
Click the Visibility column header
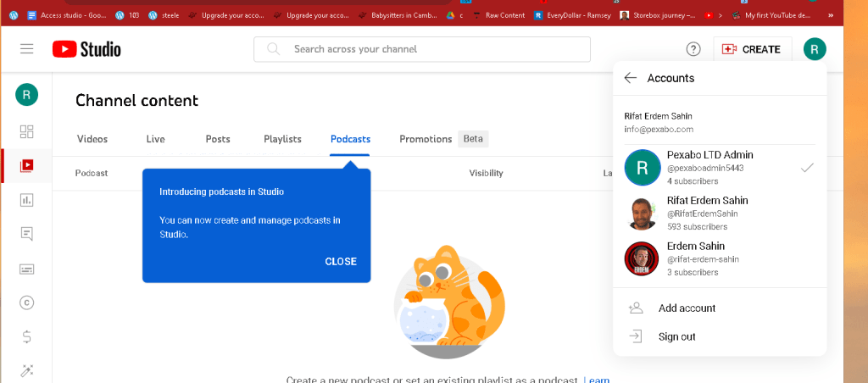486,173
